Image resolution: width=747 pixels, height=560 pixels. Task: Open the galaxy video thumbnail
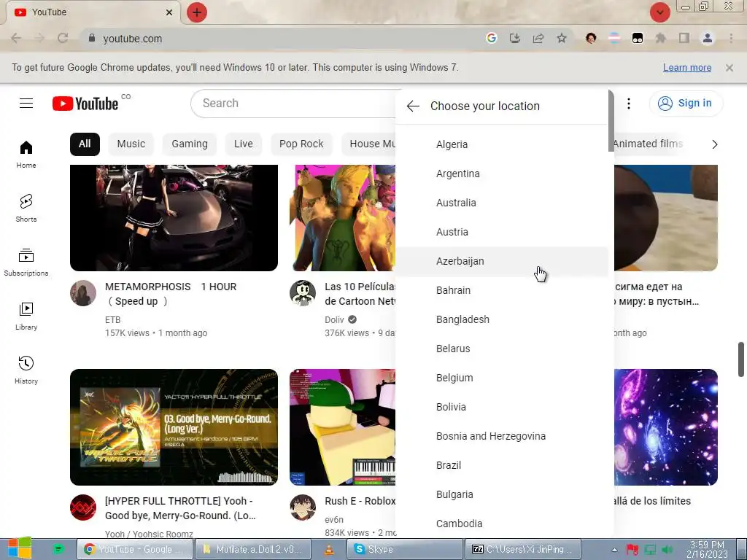click(x=666, y=427)
